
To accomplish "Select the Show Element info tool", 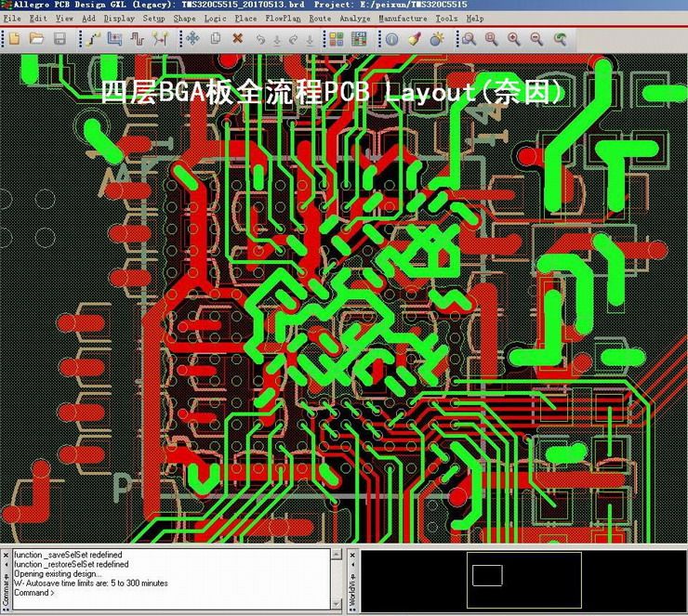I will [x=391, y=39].
